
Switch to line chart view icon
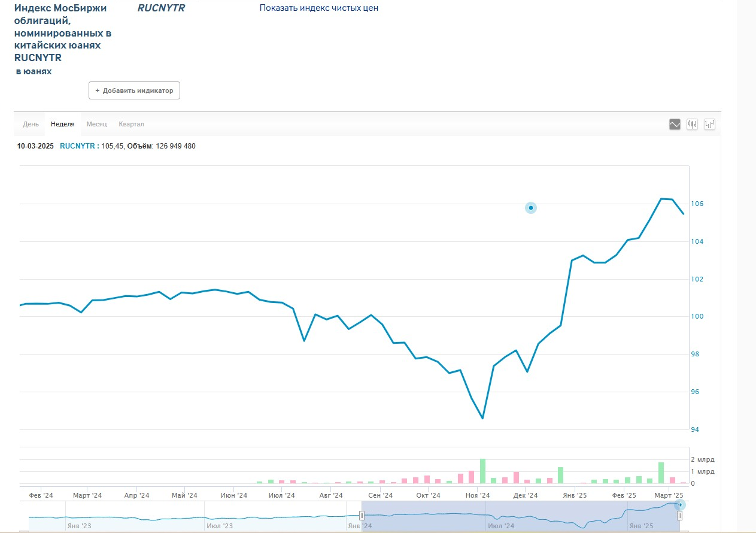point(675,125)
